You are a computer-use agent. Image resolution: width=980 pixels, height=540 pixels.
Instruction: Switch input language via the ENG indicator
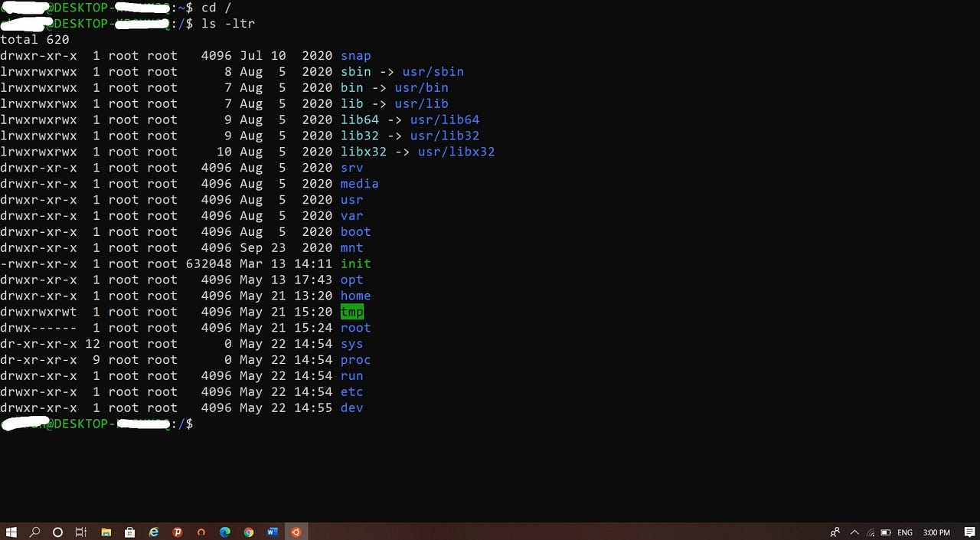point(905,532)
